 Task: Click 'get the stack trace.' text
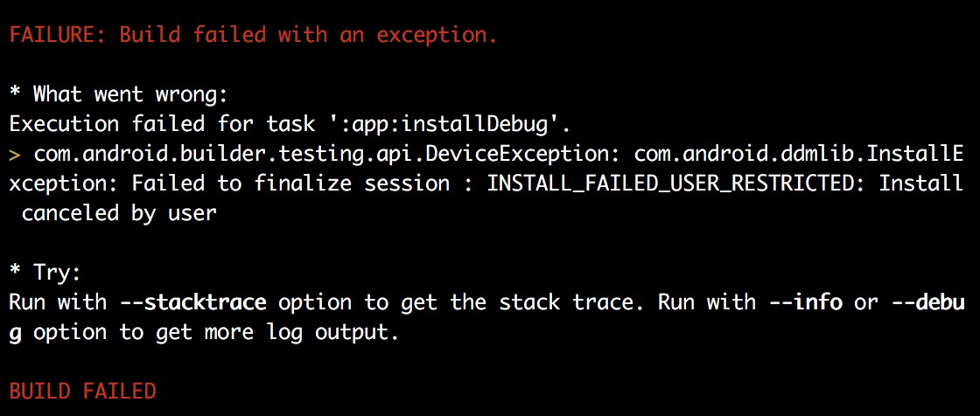[x=523, y=302]
